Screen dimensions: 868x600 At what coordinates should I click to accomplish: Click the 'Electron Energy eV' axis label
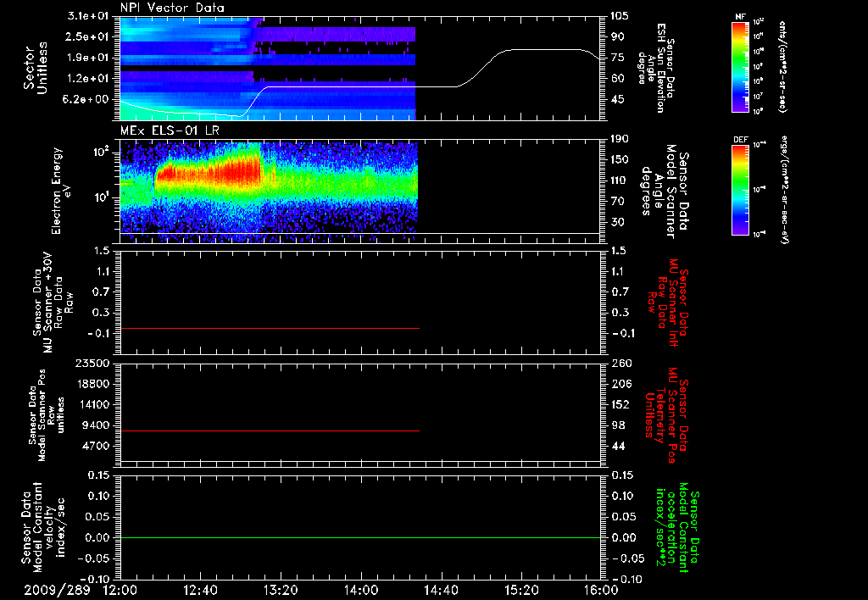tap(61, 191)
